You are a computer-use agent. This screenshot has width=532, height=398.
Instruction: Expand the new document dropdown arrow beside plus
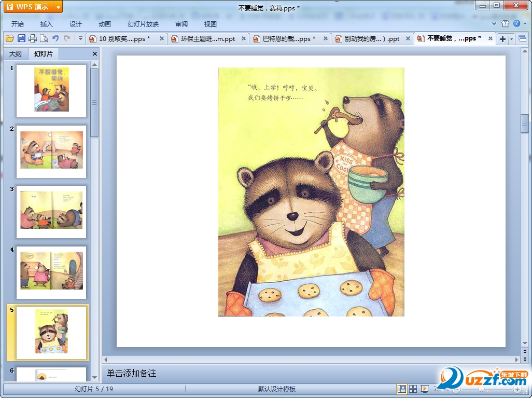pos(512,39)
